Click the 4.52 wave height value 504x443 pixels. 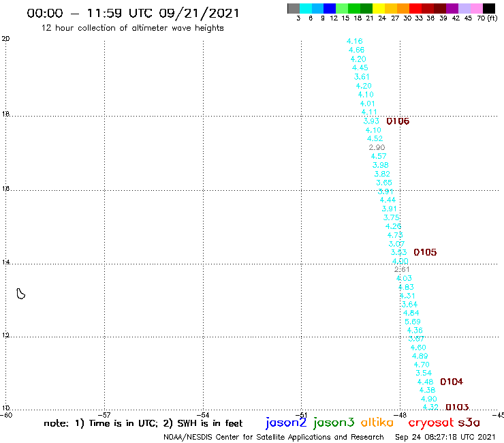point(375,138)
